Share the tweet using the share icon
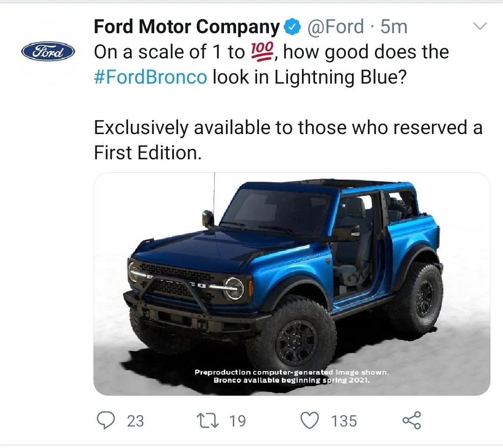503x448 pixels. coord(411,421)
